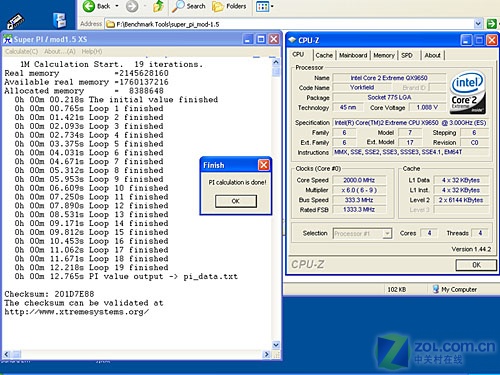Close the CPU-Z window

coord(492,40)
